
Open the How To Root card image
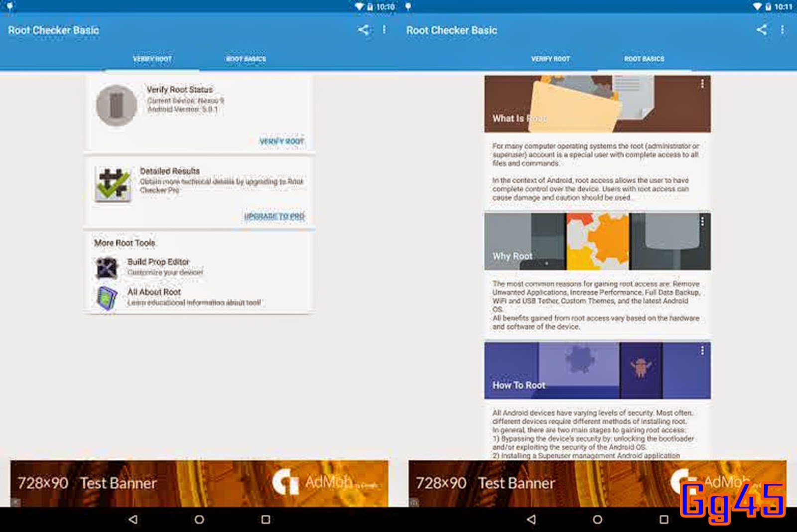(597, 370)
